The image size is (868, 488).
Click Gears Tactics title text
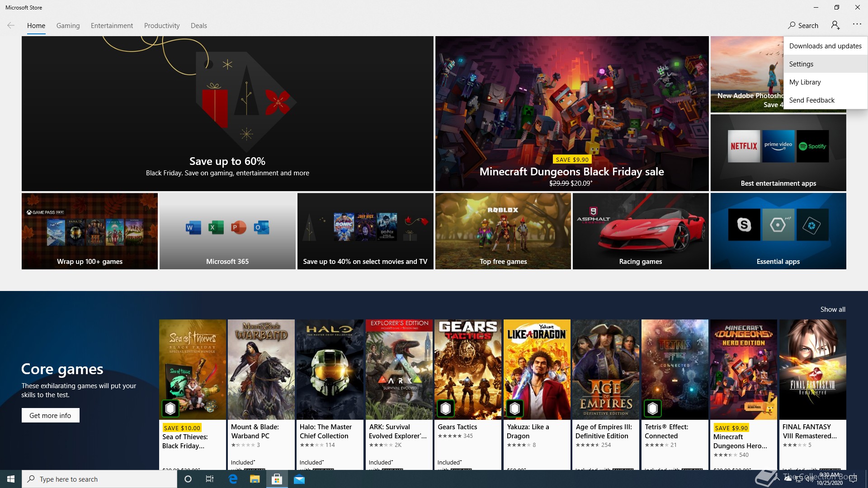[x=457, y=427]
